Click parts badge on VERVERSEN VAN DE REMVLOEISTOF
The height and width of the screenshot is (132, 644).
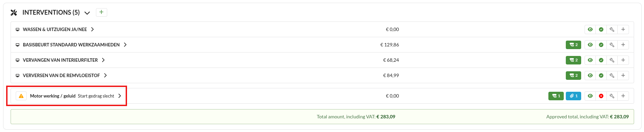pos(573,75)
